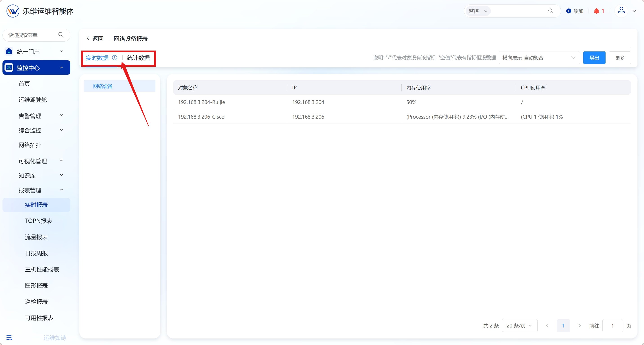Open 可用性报表 in the sidebar

pyautogui.click(x=39, y=318)
